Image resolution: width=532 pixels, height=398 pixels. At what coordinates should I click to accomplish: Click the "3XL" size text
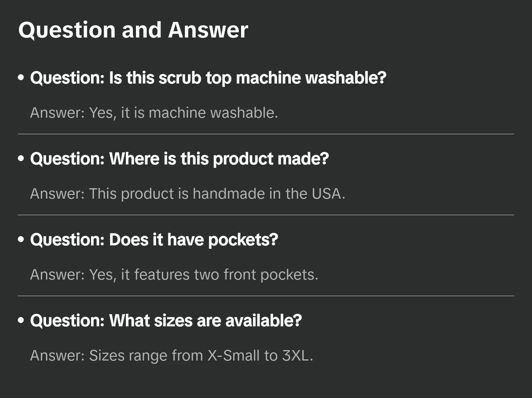point(295,356)
